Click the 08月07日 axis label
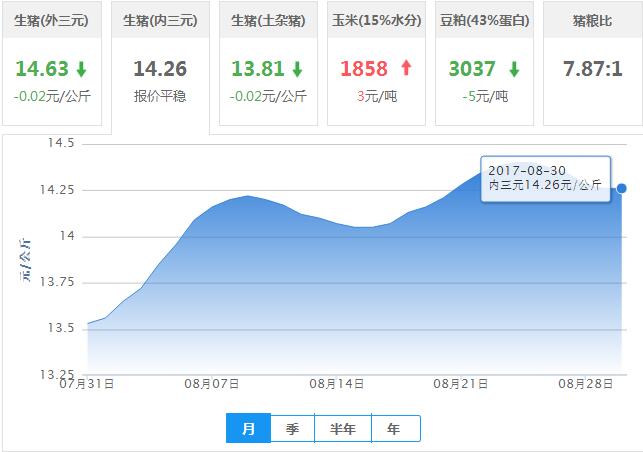Screen dimensions: 643x452 coord(212,384)
